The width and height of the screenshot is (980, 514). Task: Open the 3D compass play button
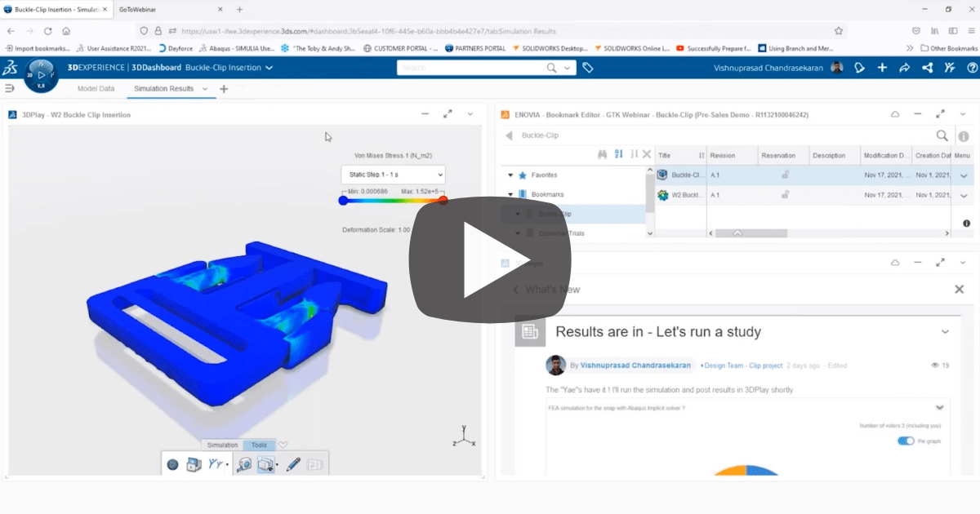(41, 74)
